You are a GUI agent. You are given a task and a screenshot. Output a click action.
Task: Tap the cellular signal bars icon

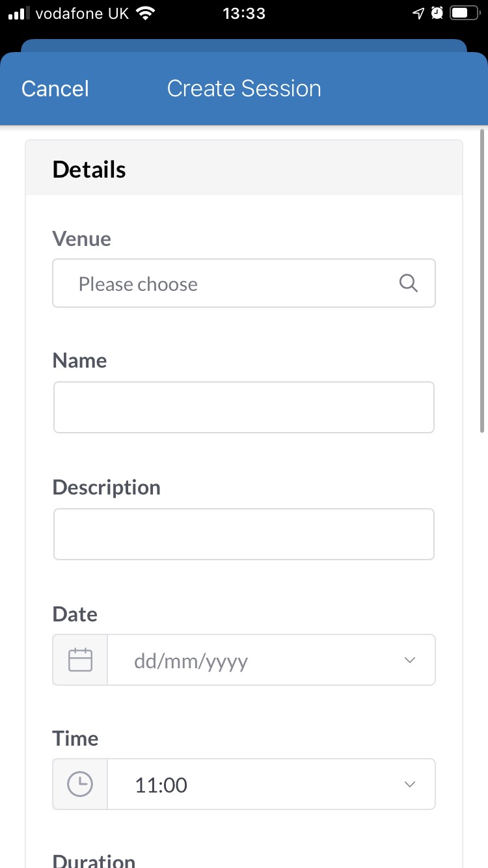(x=20, y=13)
